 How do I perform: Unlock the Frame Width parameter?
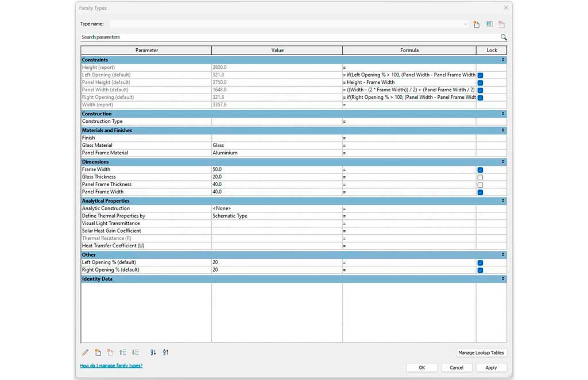[480, 170]
